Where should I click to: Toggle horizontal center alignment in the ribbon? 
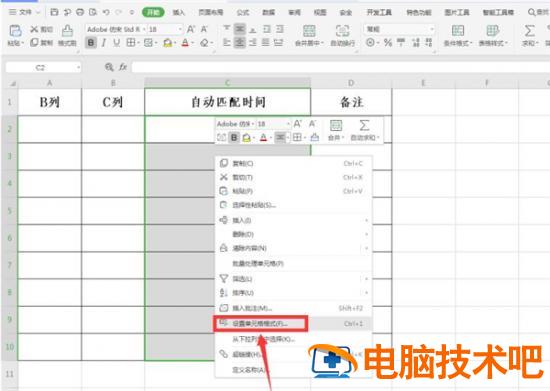point(240,43)
